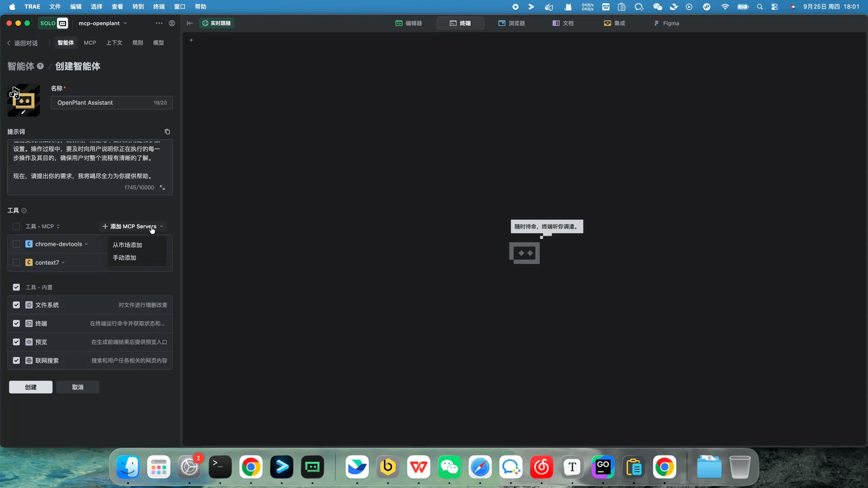Screen dimensions: 868x488
Task: Expand the chrome-devtools server chevron
Action: pyautogui.click(x=86, y=244)
